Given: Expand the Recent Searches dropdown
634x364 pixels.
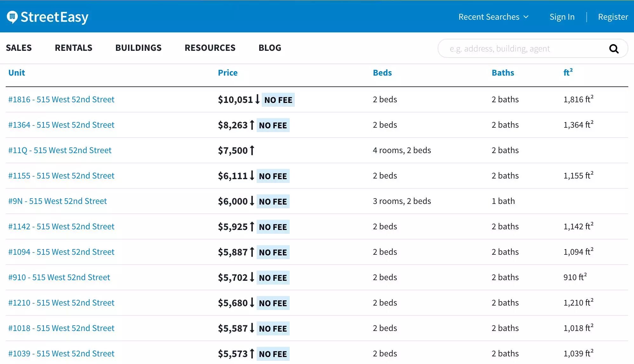Looking at the screenshot, I should (x=493, y=17).
